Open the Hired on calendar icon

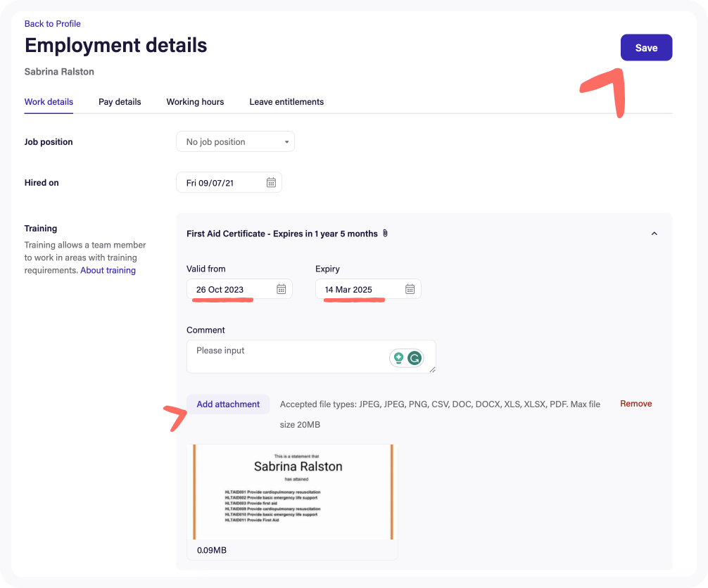271,182
